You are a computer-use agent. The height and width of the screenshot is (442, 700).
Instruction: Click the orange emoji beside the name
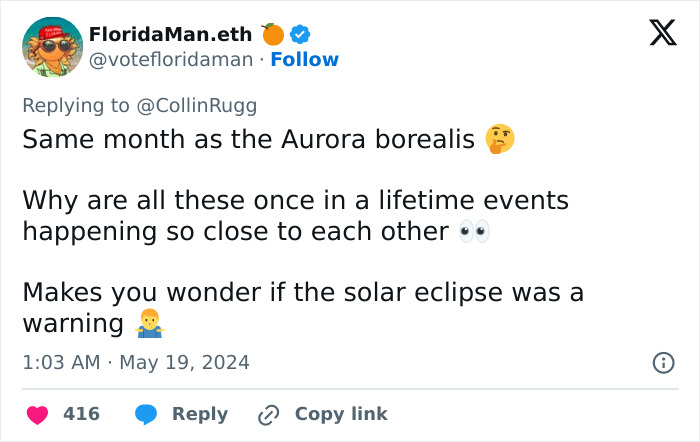click(x=273, y=34)
